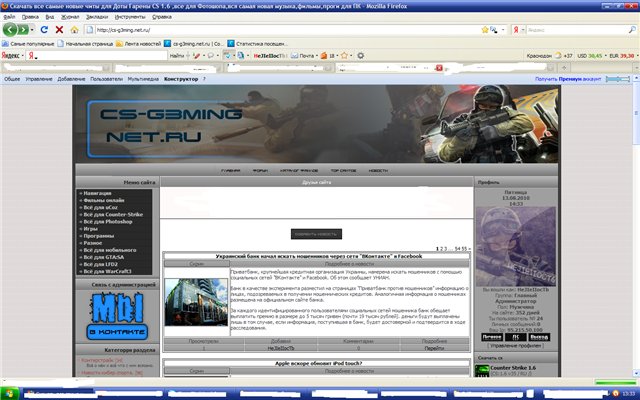The image size is (640, 400).
Task: Open the Файл menu
Action: [9, 17]
